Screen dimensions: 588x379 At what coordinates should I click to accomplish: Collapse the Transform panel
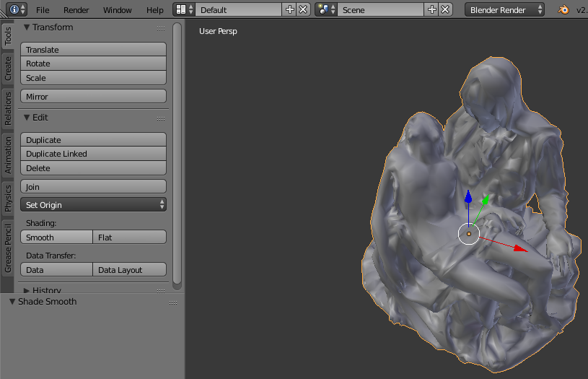(27, 27)
